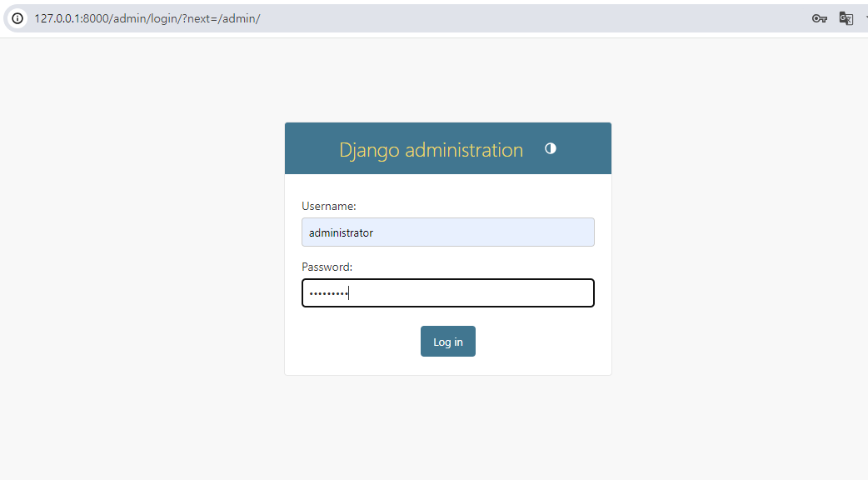Toggle the light/dark theme icon

click(x=551, y=148)
